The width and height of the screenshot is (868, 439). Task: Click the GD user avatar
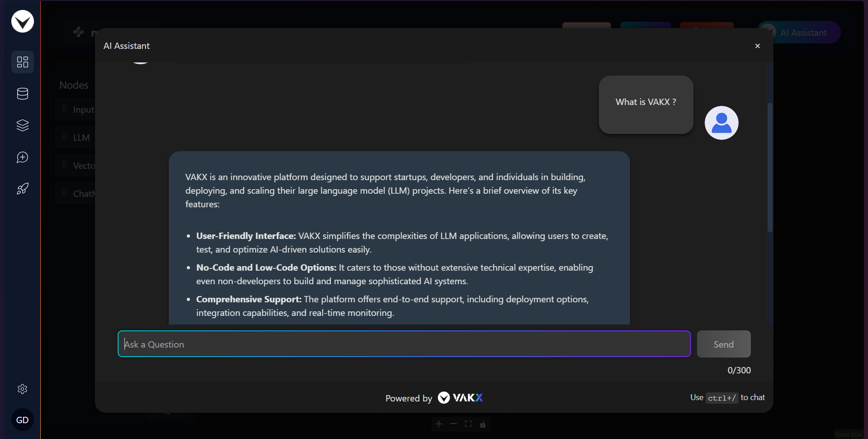click(23, 420)
